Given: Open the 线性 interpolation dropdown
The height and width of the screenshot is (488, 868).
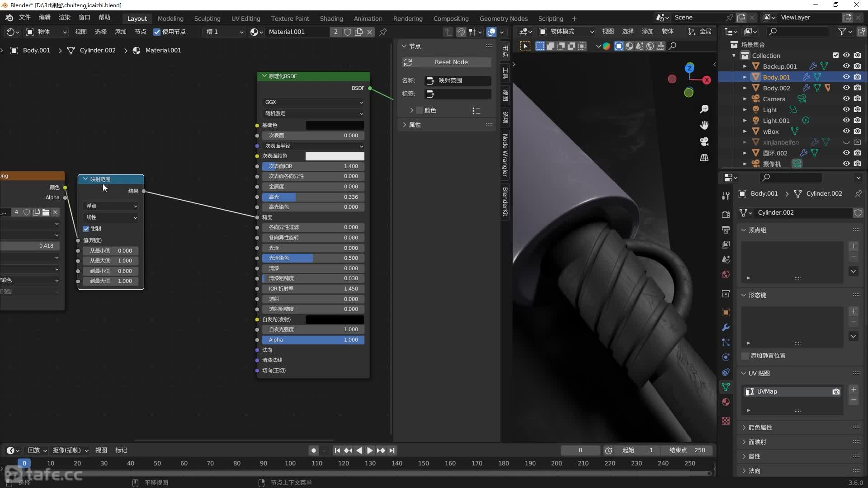Looking at the screenshot, I should tap(111, 217).
